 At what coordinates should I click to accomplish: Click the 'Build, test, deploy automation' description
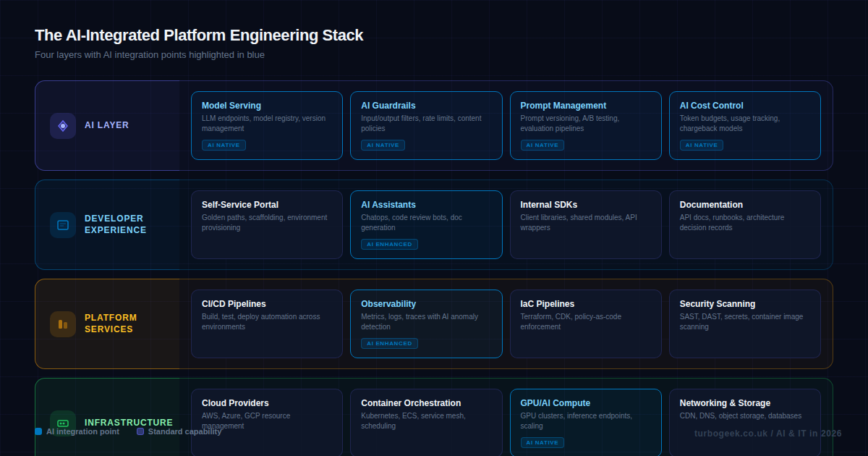[261, 321]
